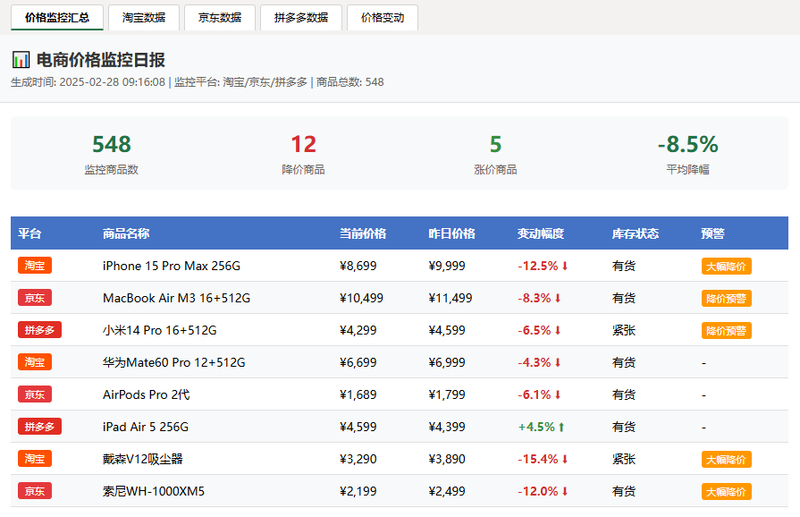
Task: Go to the 价格变动 tab
Action: click(383, 17)
